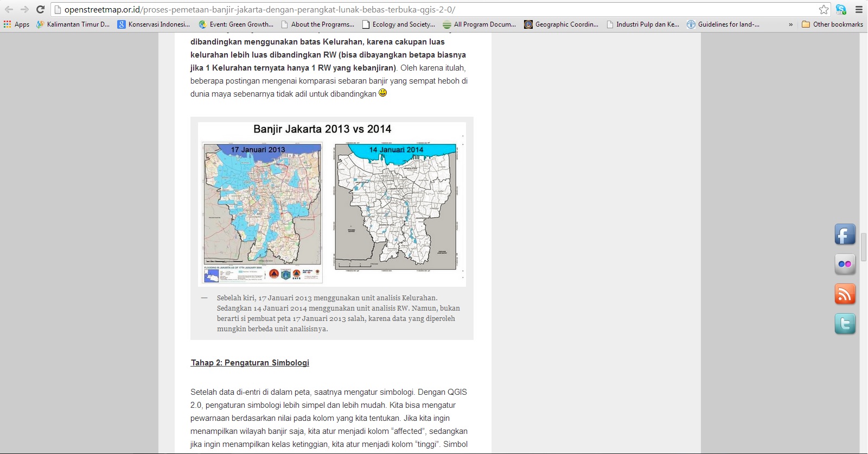Open the Flickr social sidebar icon

[845, 264]
